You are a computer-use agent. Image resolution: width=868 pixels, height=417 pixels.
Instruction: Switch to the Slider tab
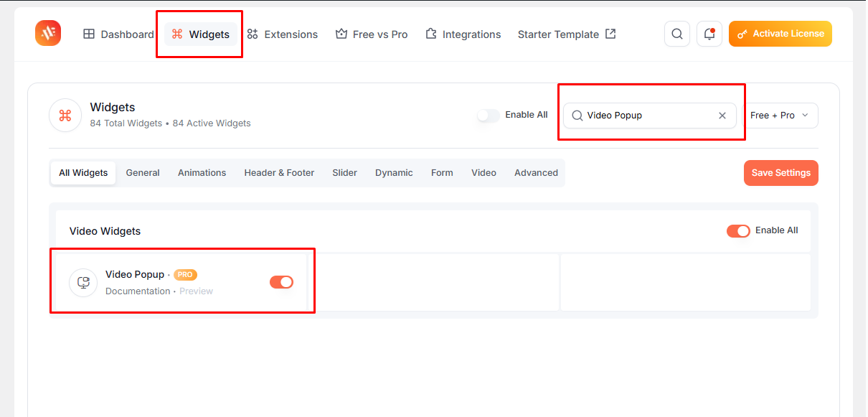click(x=344, y=173)
